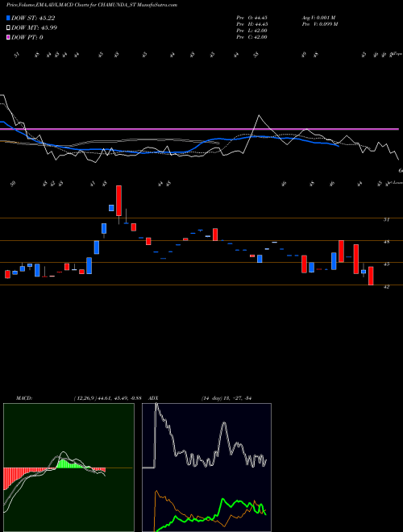Click the 45 price axis label

click(x=386, y=264)
